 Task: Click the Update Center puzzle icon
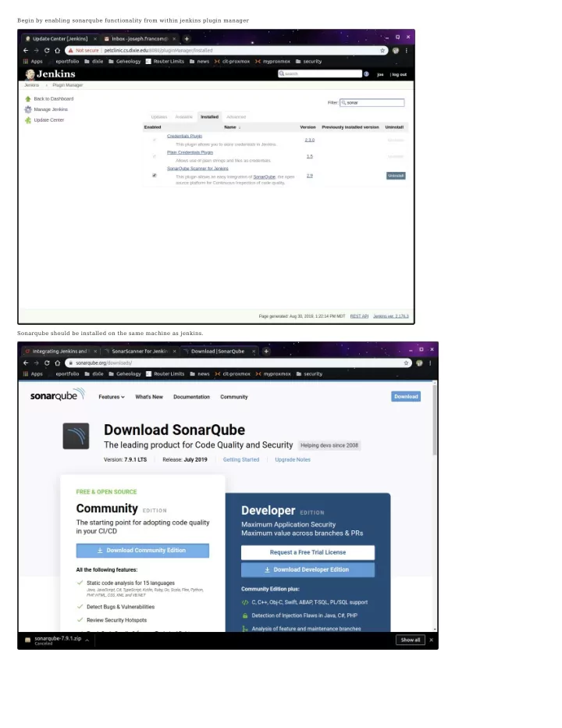(28, 120)
